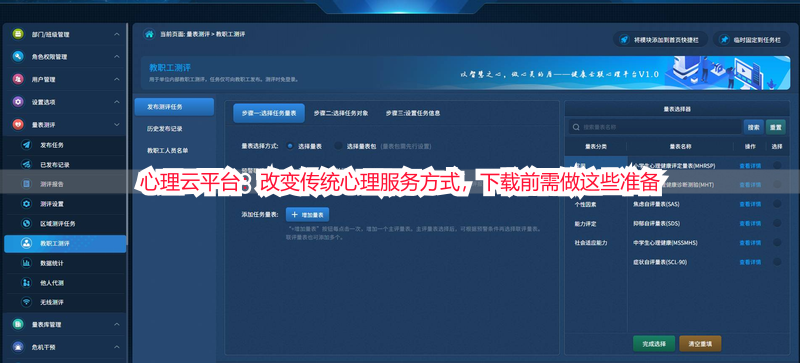Switch to 步骤二:选择任务对象 tab

tap(341, 113)
